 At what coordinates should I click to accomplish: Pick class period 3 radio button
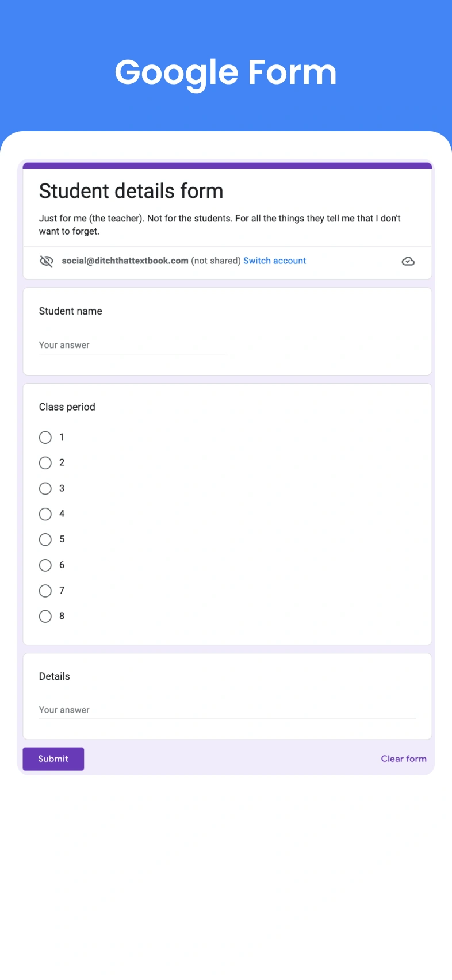(45, 489)
